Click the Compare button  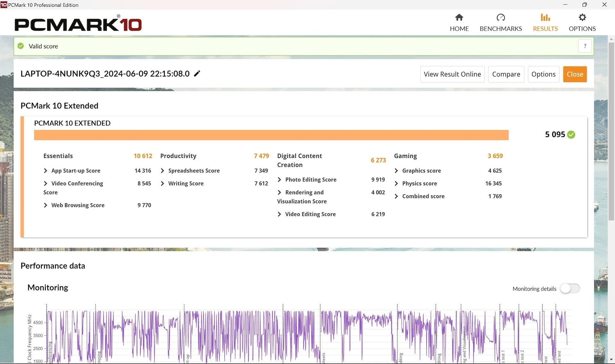(x=506, y=74)
